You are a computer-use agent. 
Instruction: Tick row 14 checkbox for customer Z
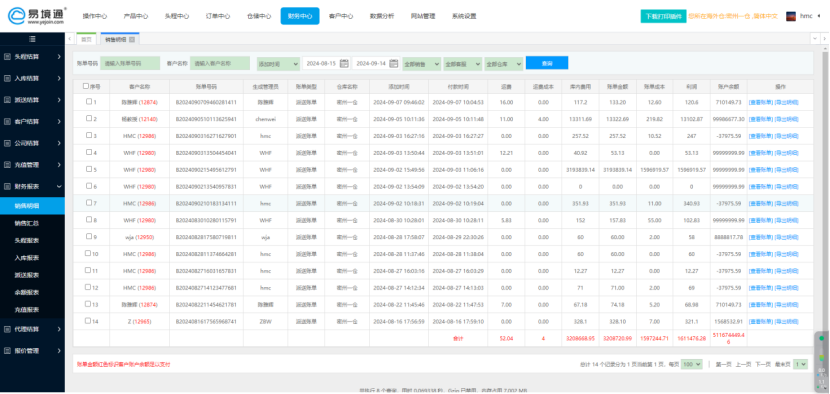89,321
